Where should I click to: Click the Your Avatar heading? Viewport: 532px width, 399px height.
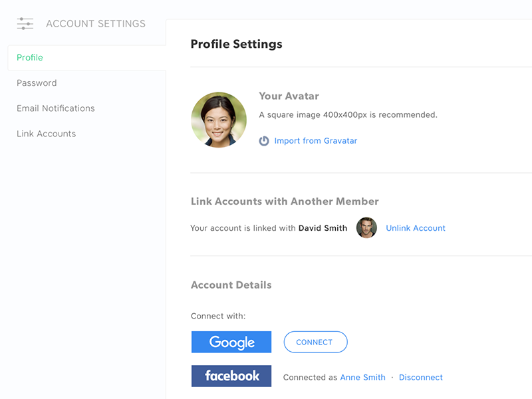click(x=289, y=96)
